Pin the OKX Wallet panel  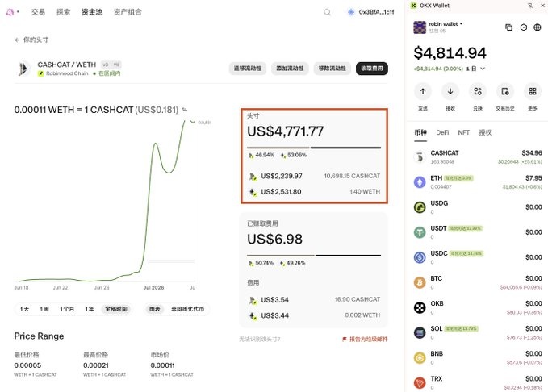(x=530, y=6)
